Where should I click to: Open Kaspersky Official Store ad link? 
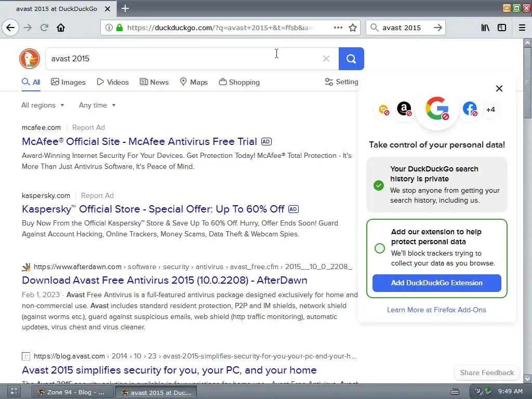click(153, 209)
